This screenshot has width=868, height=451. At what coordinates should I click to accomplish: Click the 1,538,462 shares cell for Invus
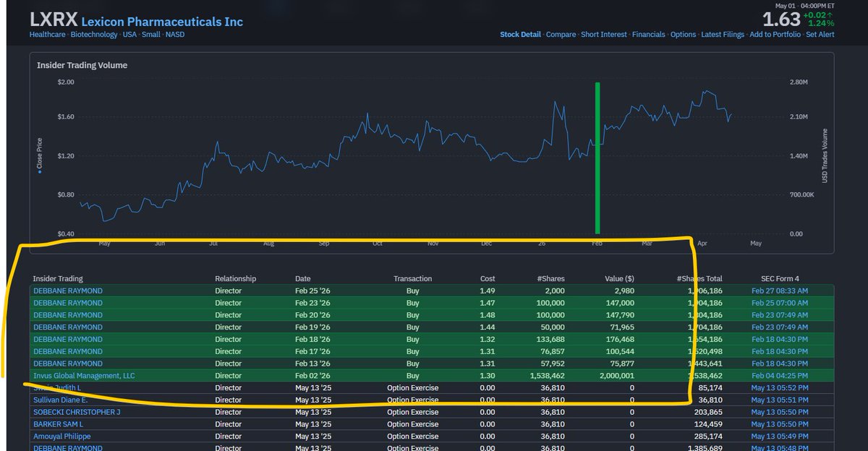click(548, 376)
